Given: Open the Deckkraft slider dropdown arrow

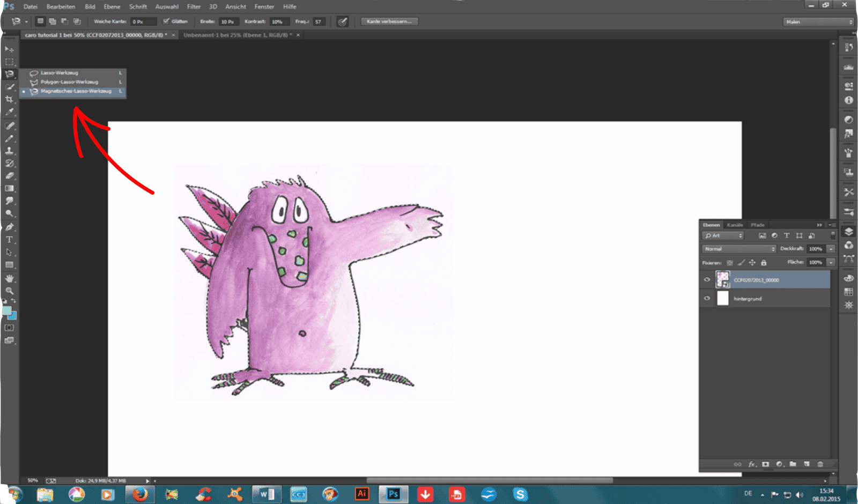Looking at the screenshot, I should 831,249.
